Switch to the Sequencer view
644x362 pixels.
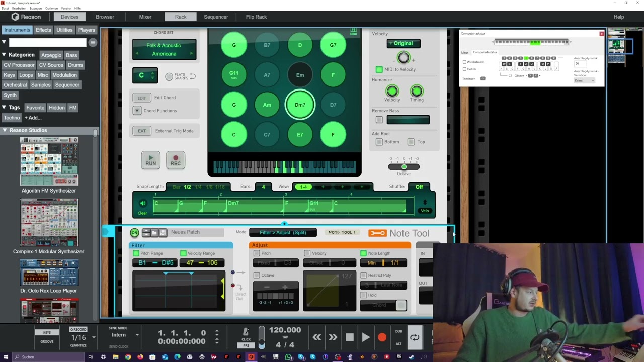(x=216, y=17)
